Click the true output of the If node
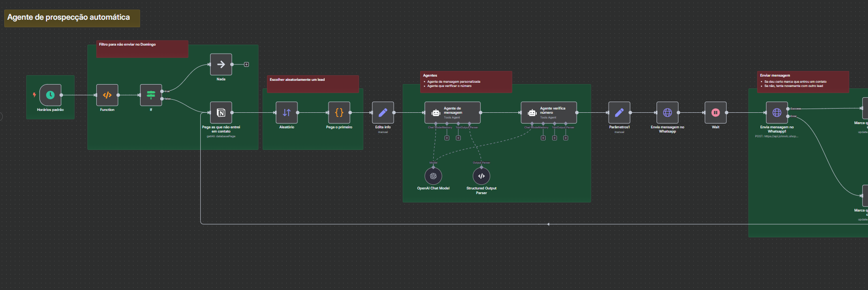The width and height of the screenshot is (868, 290). tap(163, 91)
